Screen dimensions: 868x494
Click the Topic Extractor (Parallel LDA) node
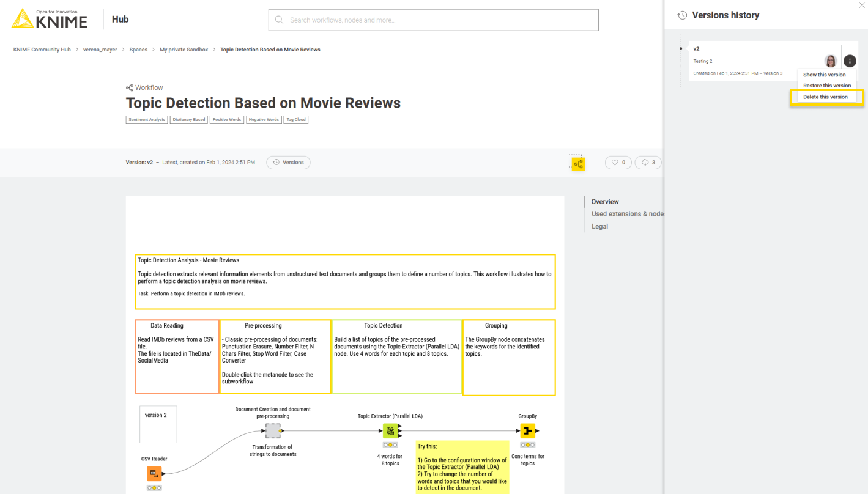click(x=390, y=431)
